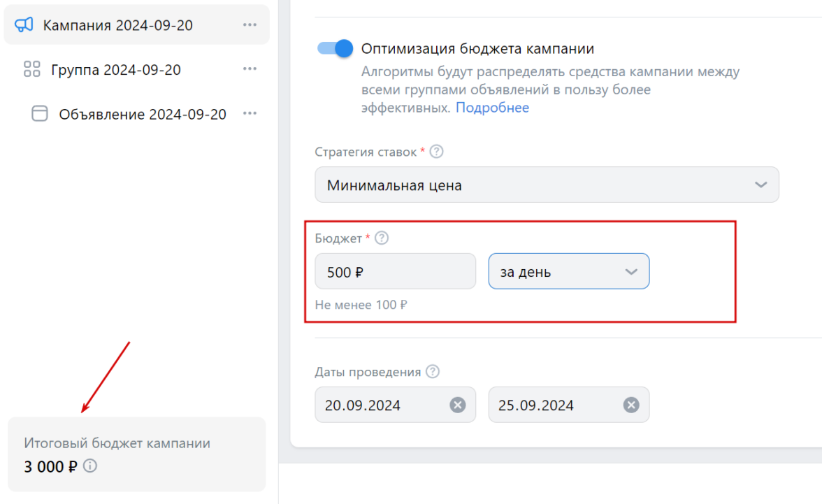Select Объявление 2024-09-20 in the sidebar
Screen dimensions: 822x504
[143, 115]
